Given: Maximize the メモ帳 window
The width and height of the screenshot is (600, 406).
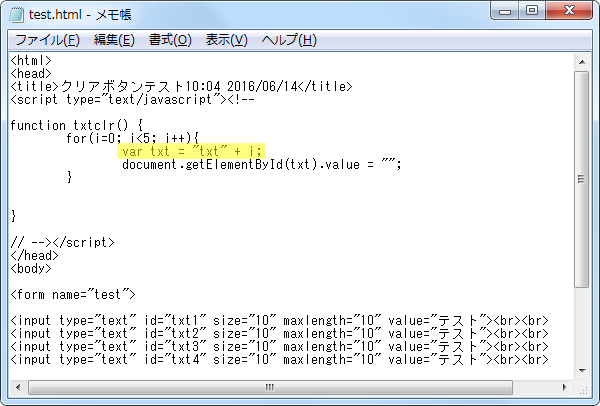Looking at the screenshot, I should [532, 11].
